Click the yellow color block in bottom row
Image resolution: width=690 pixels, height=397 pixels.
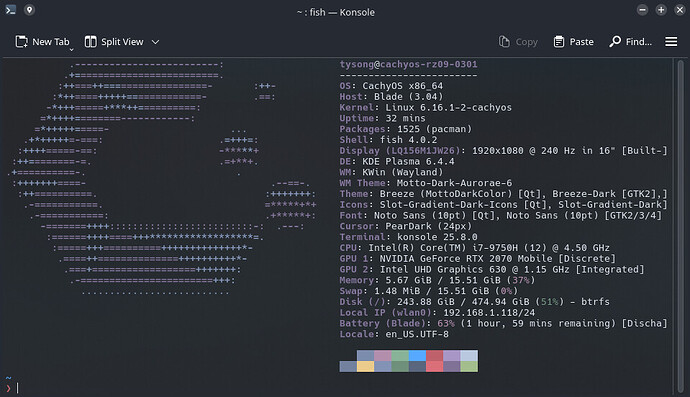(x=365, y=366)
